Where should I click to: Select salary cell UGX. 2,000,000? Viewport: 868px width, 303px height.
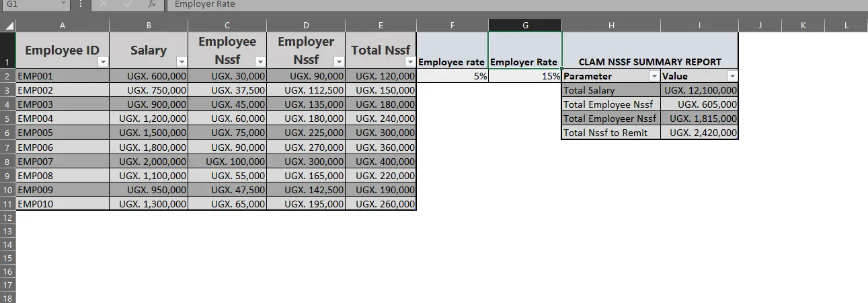click(149, 161)
